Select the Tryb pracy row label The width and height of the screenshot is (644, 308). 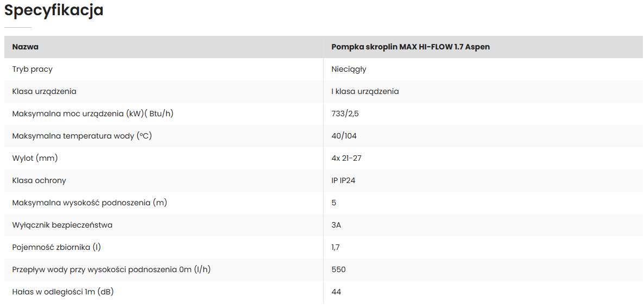(33, 70)
